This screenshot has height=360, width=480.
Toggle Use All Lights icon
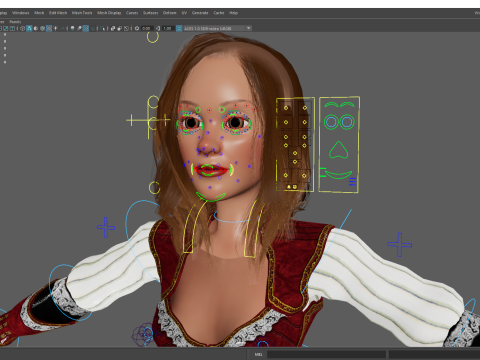(55, 28)
